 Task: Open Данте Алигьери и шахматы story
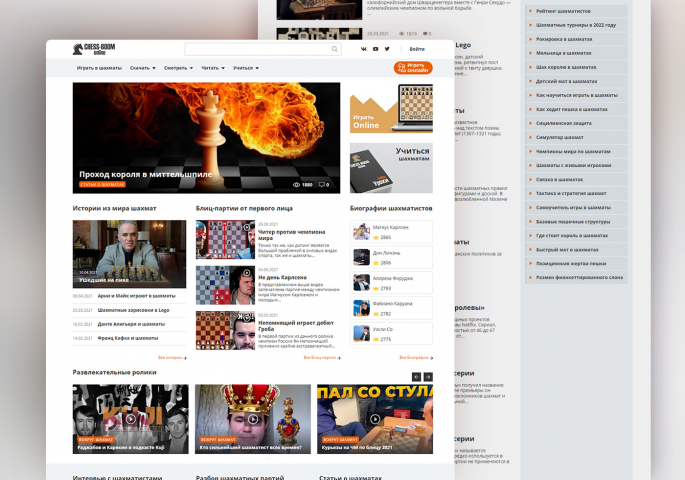tap(131, 324)
